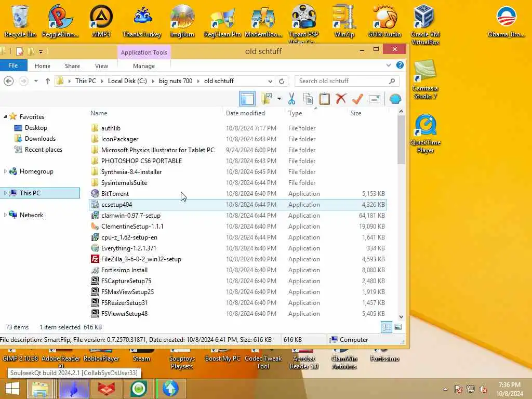532x399 pixels.
Task: Open the folder options dropdown arrow
Action: [x=279, y=99]
